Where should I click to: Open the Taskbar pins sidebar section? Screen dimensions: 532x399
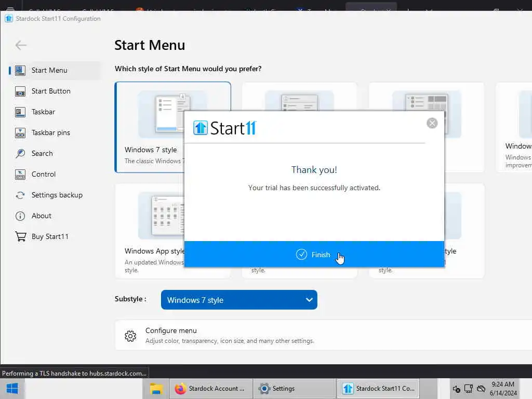click(55, 132)
